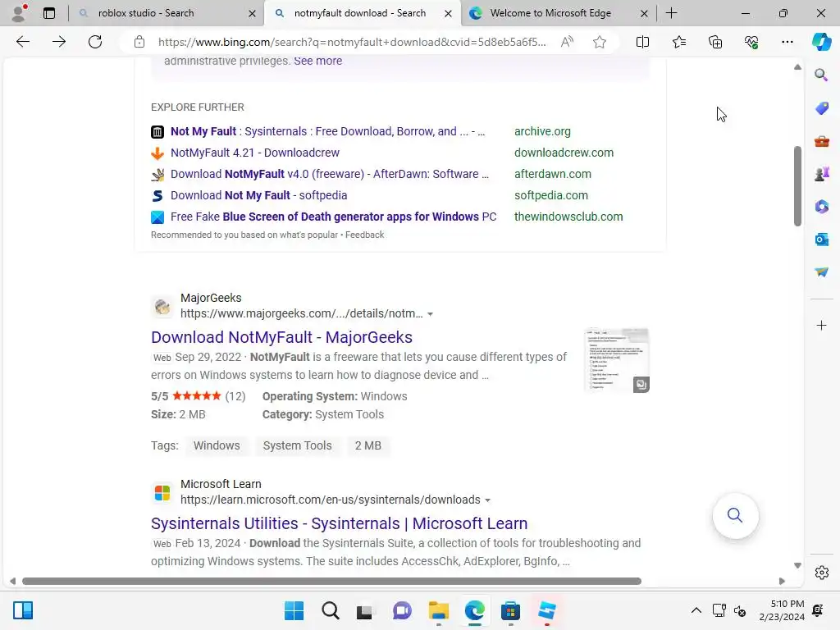The height and width of the screenshot is (630, 840).
Task: Open File Explorer from the taskbar
Action: [438, 610]
